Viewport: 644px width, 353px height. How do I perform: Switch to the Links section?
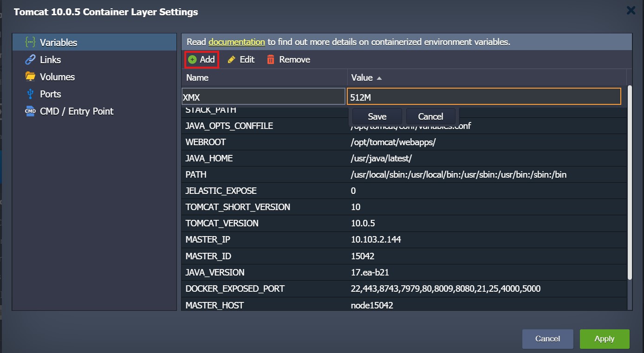pos(94,60)
